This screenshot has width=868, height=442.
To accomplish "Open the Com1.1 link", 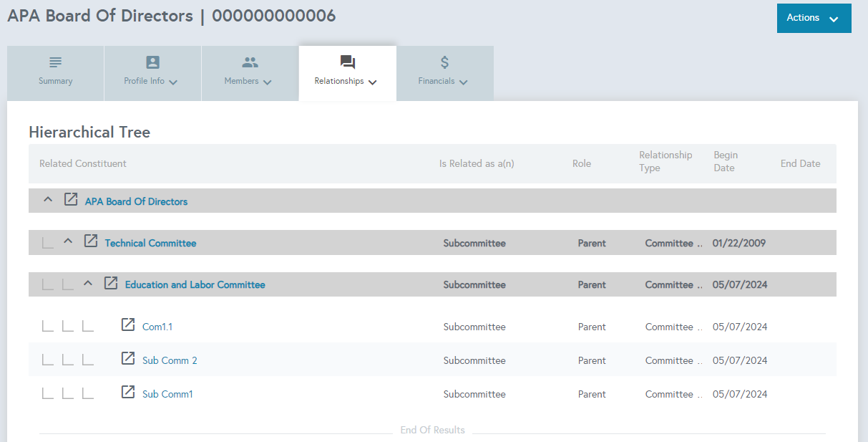I will [157, 327].
